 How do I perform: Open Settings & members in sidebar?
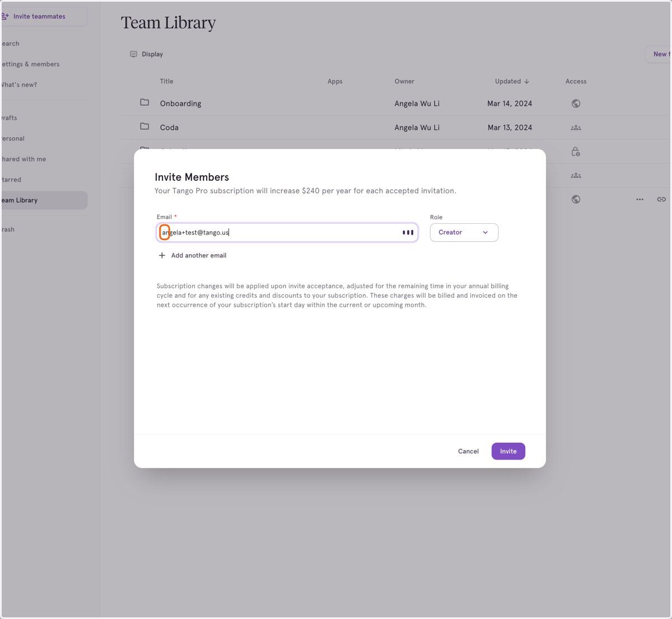pyautogui.click(x=30, y=64)
